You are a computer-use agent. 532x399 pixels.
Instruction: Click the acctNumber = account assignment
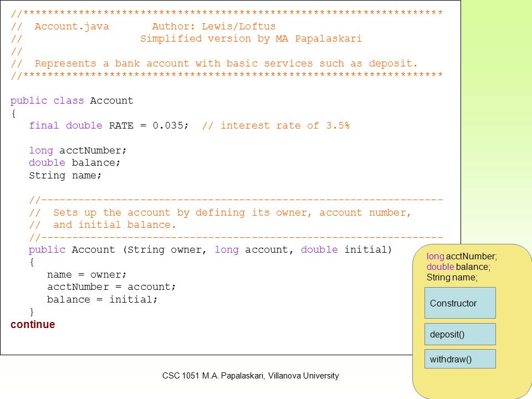[x=111, y=287]
